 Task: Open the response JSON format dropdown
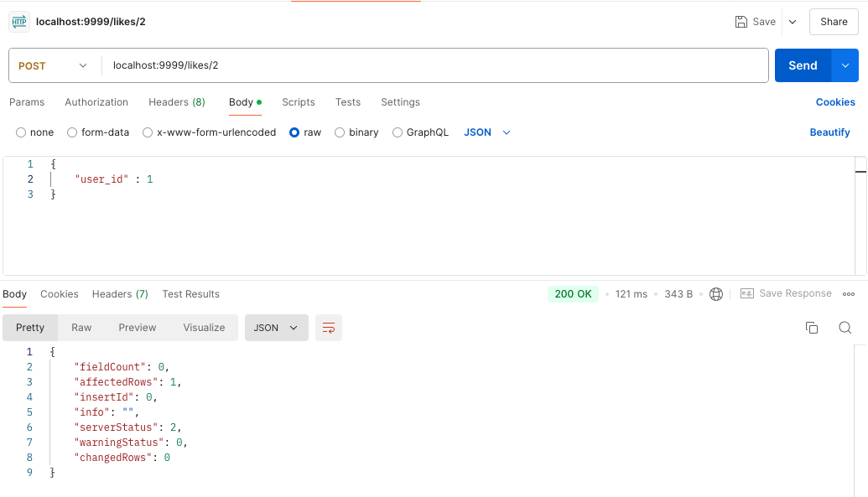pyautogui.click(x=276, y=328)
